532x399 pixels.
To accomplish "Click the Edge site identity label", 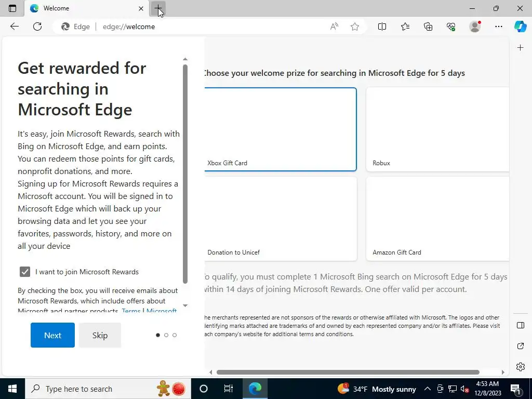I will (x=76, y=26).
